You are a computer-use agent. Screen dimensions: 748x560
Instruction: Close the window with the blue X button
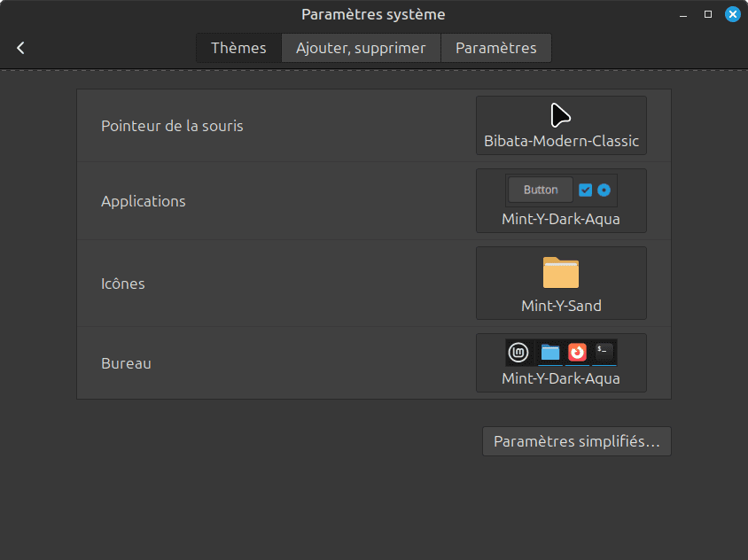tap(732, 14)
